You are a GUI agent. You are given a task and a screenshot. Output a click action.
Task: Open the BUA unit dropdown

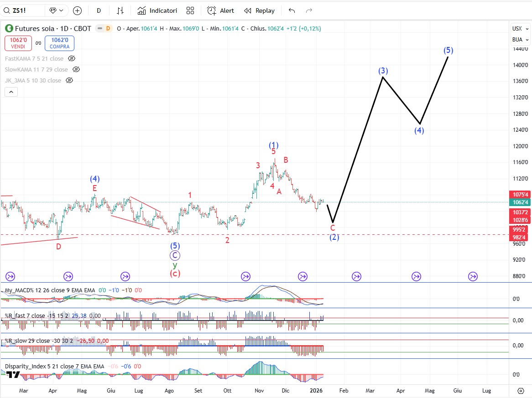click(x=520, y=40)
